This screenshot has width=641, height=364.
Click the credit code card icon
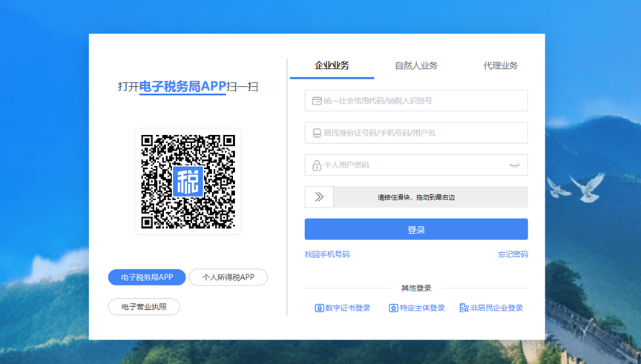click(317, 101)
